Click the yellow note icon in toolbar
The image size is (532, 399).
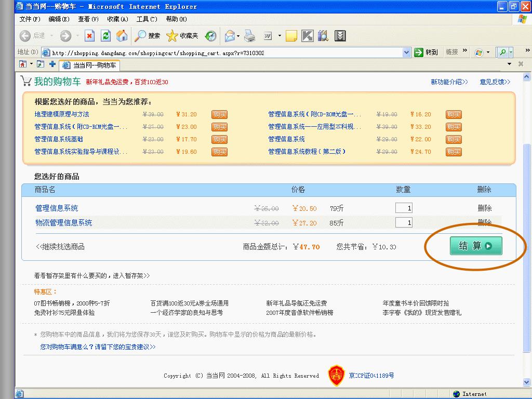[291, 36]
